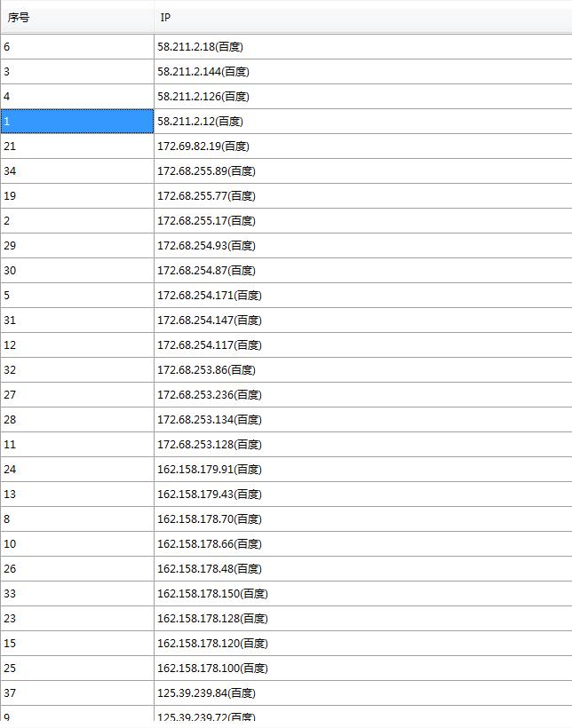Viewport: 572px width, 728px height.
Task: Select IP cell 58.211.2.126(百度)
Action: (363, 96)
